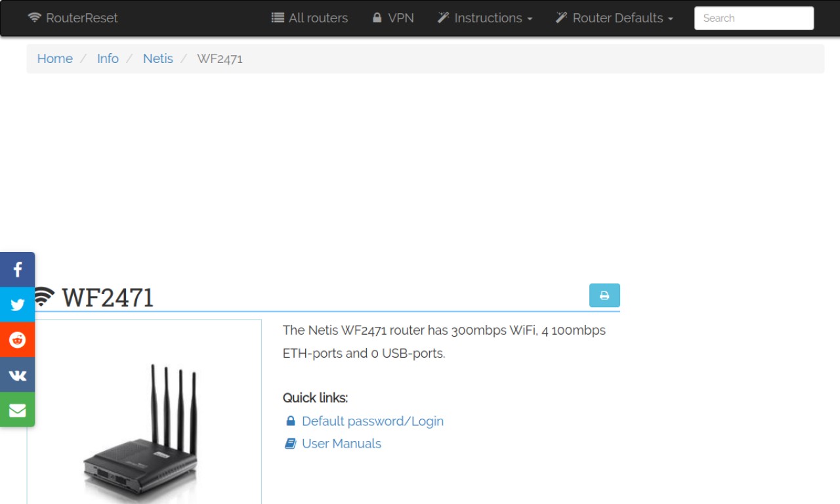
Task: Open the All routers list
Action: pyautogui.click(x=310, y=18)
